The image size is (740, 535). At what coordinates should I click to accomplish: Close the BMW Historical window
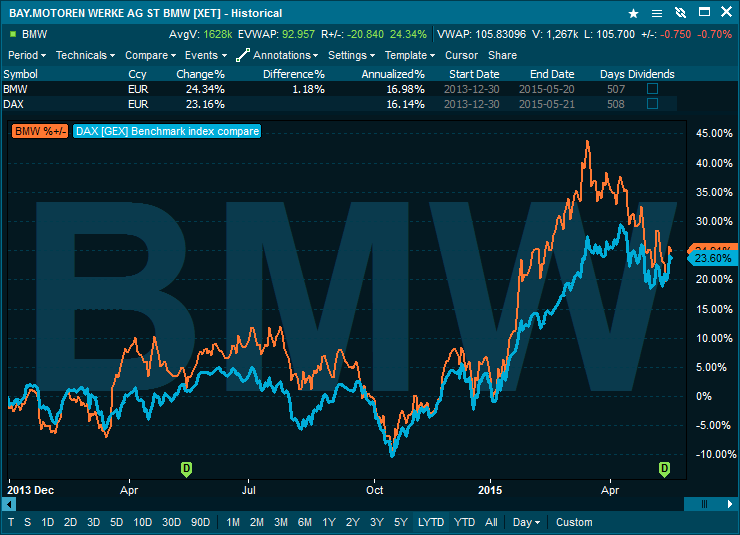coord(726,12)
